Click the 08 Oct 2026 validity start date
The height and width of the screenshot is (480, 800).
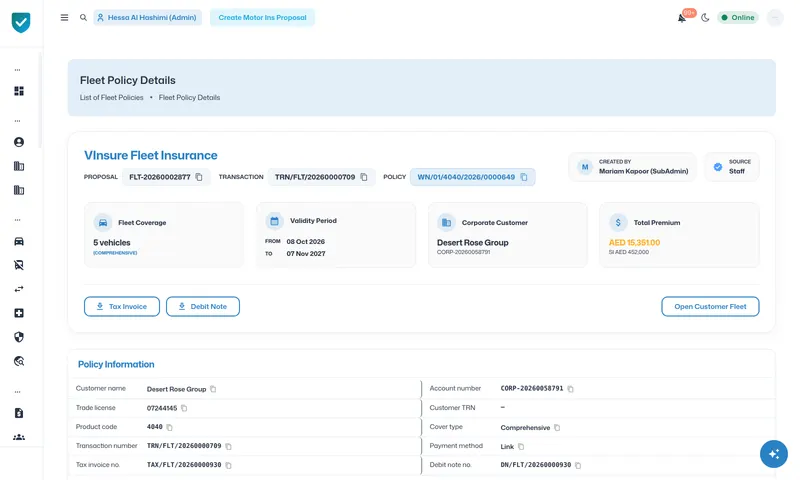[306, 242]
